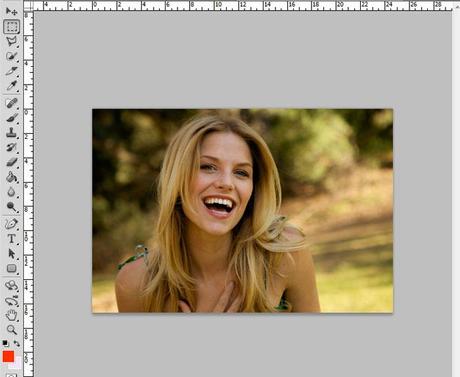Open the red foreground color swatch

[8, 356]
